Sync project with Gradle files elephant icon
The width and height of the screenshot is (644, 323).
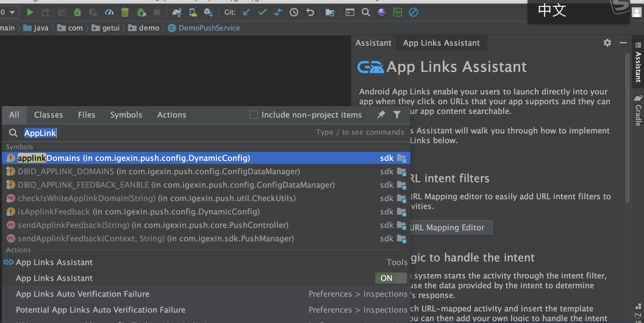(177, 12)
